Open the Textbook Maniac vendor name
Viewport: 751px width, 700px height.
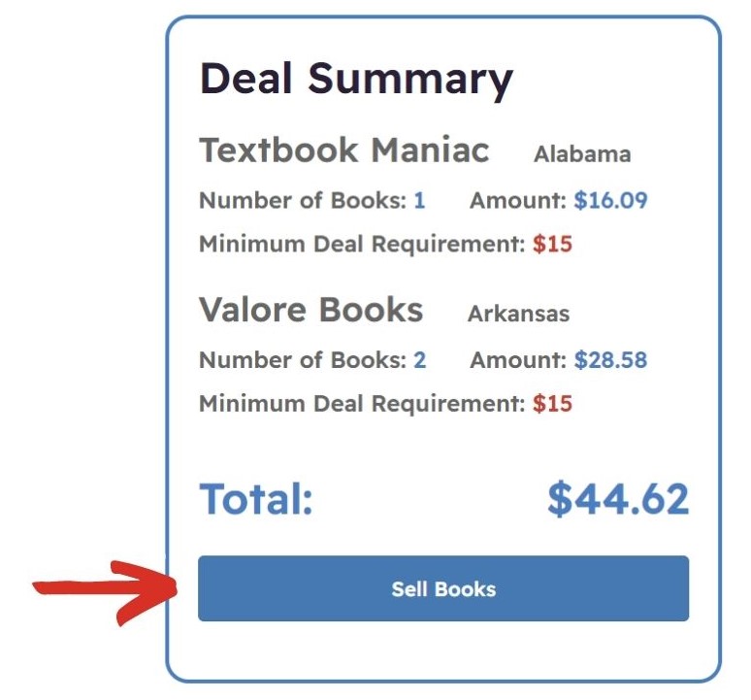pyautogui.click(x=343, y=150)
